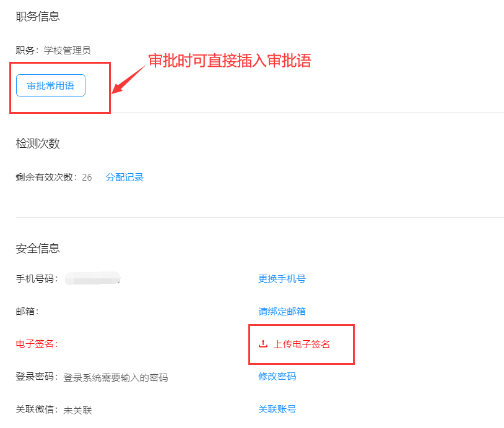Click the 未关联 WeChat status text
This screenshot has height=428, width=504.
(77, 410)
